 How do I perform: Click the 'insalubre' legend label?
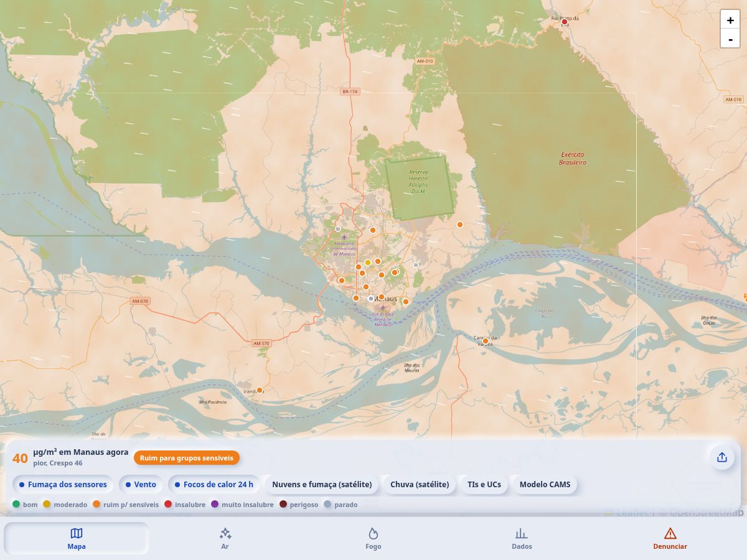coord(190,505)
